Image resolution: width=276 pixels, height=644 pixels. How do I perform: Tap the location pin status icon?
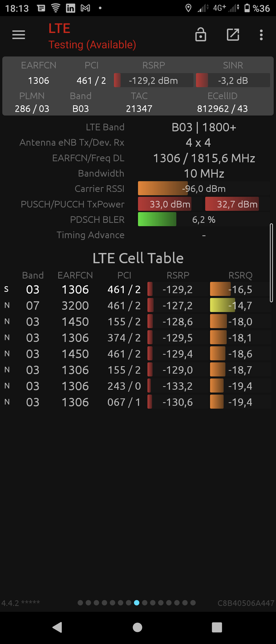[188, 8]
